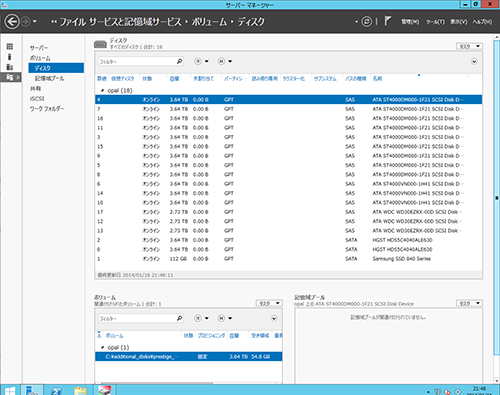Image resolution: width=500 pixels, height=395 pixels.
Task: Click the volume filter text field
Action: click(137, 318)
